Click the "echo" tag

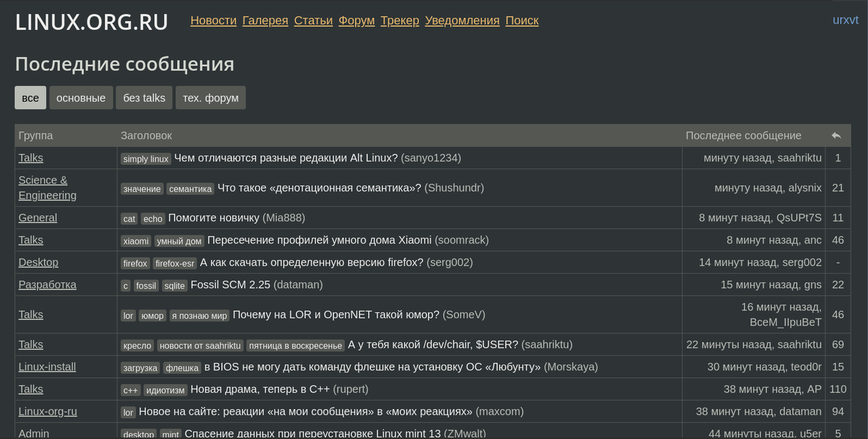153,218
